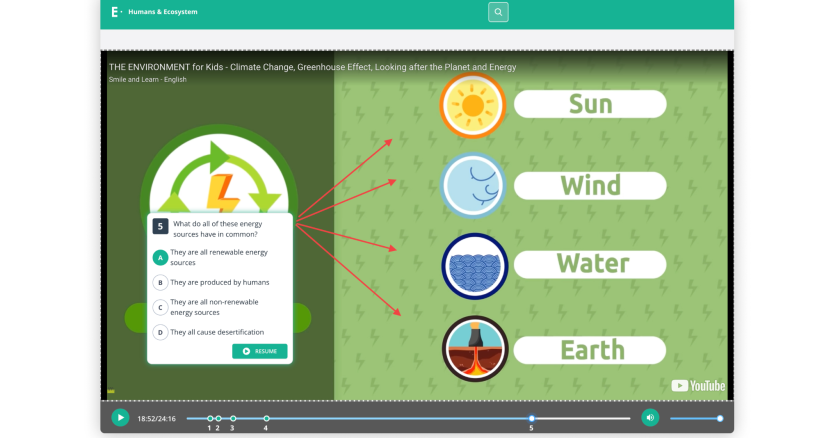Click the volume slider handle

pyautogui.click(x=720, y=418)
